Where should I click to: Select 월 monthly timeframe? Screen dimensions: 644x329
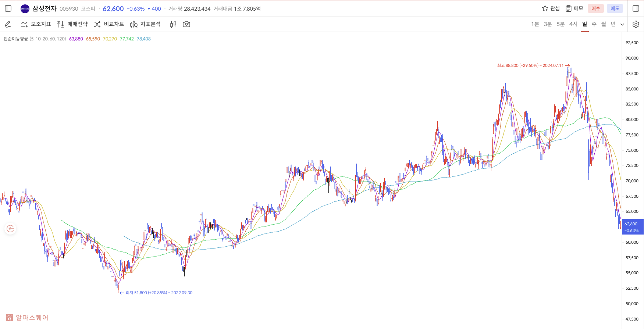pyautogui.click(x=604, y=24)
